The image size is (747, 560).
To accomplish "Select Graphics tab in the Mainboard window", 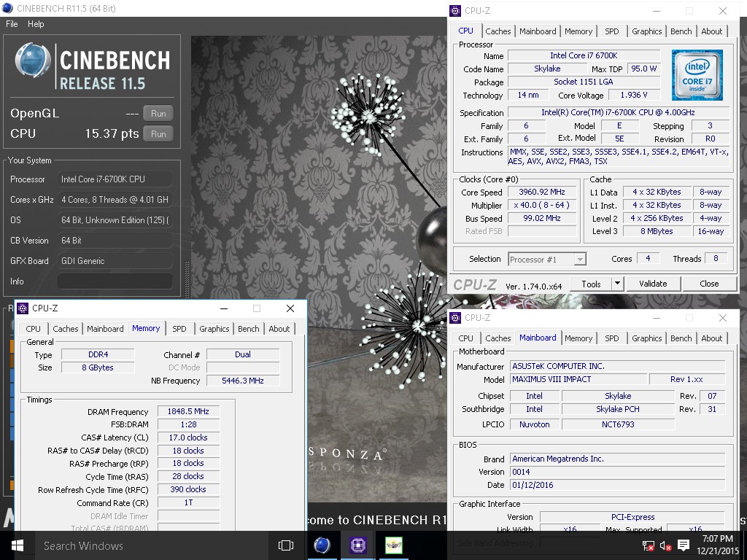I will pos(646,338).
